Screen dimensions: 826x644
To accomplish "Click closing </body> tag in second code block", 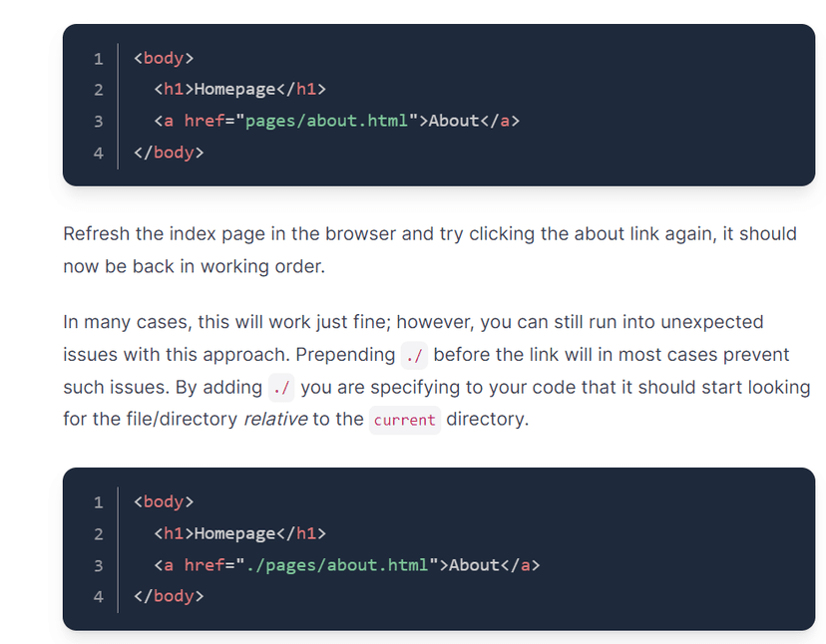I will [169, 596].
